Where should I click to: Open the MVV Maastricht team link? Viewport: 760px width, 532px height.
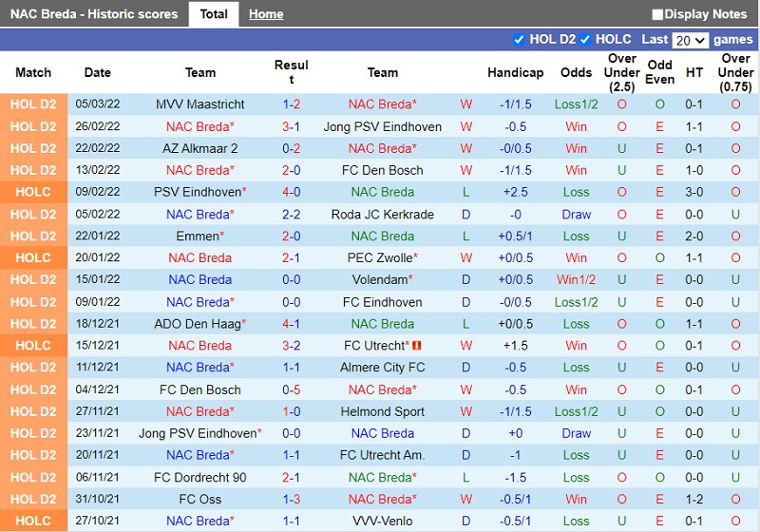point(200,104)
